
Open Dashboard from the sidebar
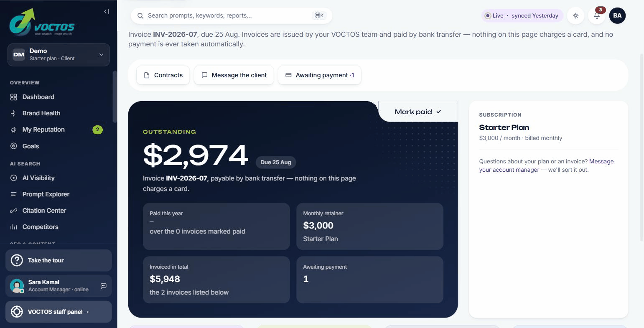click(59, 97)
